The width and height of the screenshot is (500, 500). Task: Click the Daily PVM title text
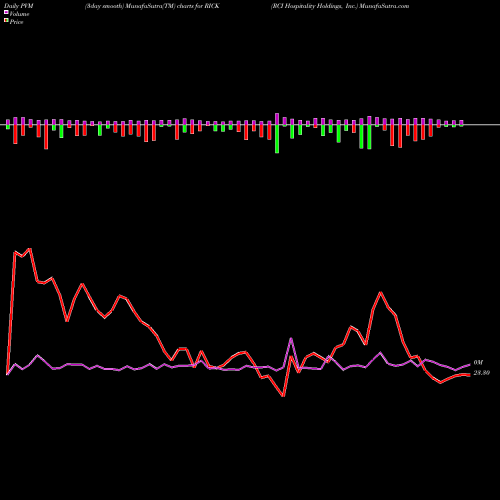[x=19, y=6]
